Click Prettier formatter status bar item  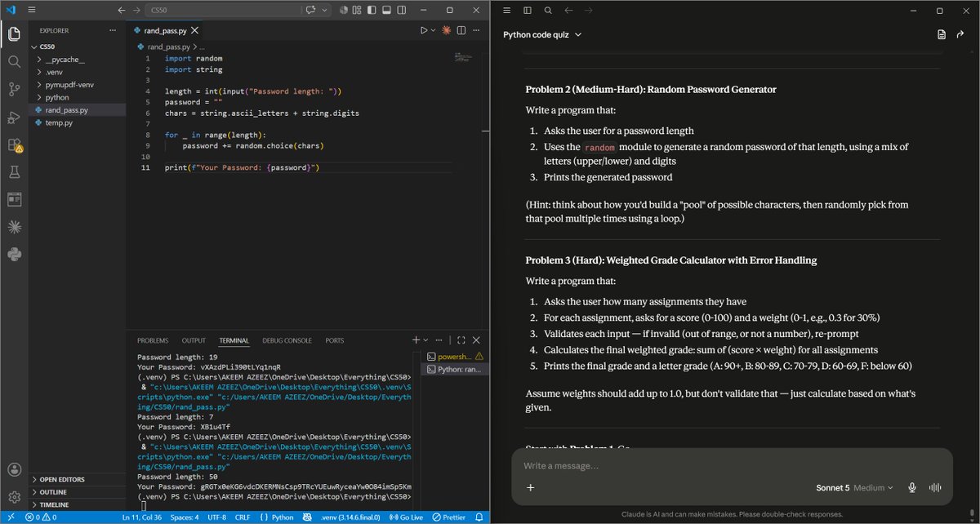pos(448,517)
